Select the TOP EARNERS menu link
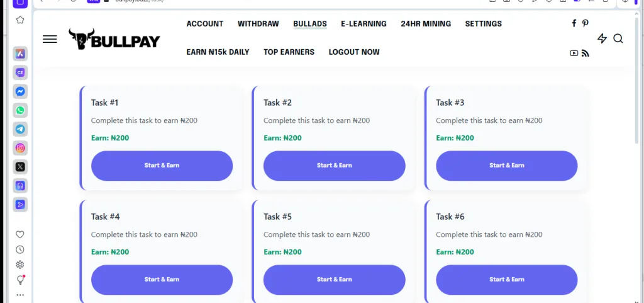This screenshot has height=303, width=644. (x=289, y=52)
